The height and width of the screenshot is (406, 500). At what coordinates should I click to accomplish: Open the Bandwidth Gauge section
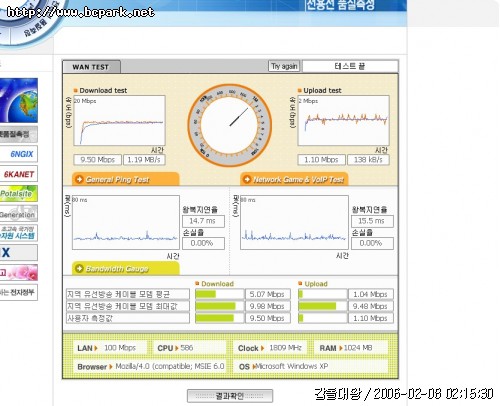tap(126, 268)
